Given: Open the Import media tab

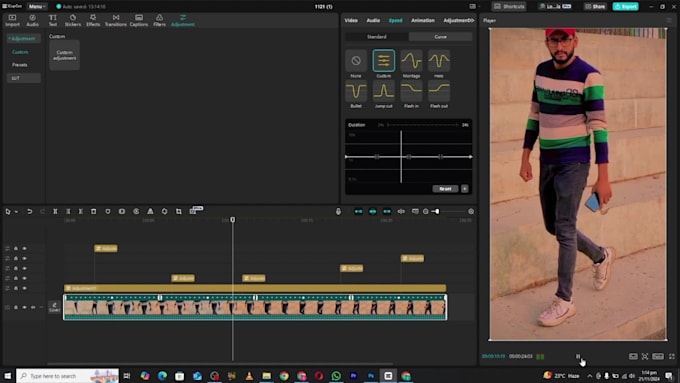Looking at the screenshot, I should (x=12, y=20).
